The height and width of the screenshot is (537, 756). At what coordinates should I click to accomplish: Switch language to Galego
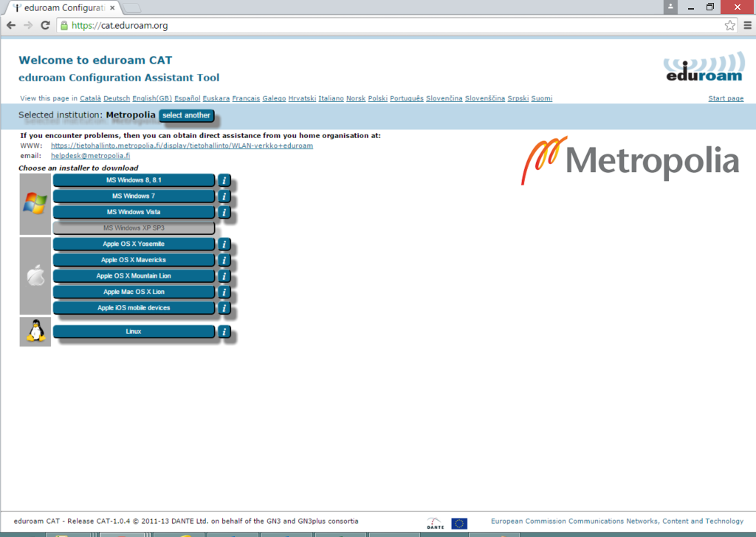[274, 98]
